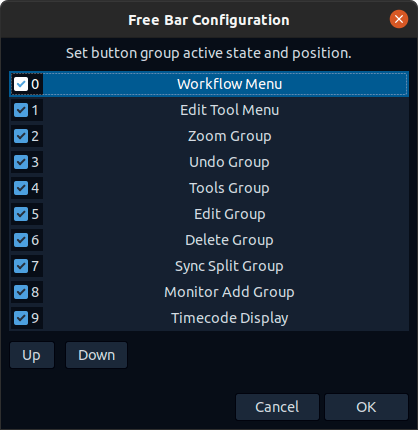The height and width of the screenshot is (430, 418).
Task: Toggle checkbox for Undo Group
Action: coord(21,162)
